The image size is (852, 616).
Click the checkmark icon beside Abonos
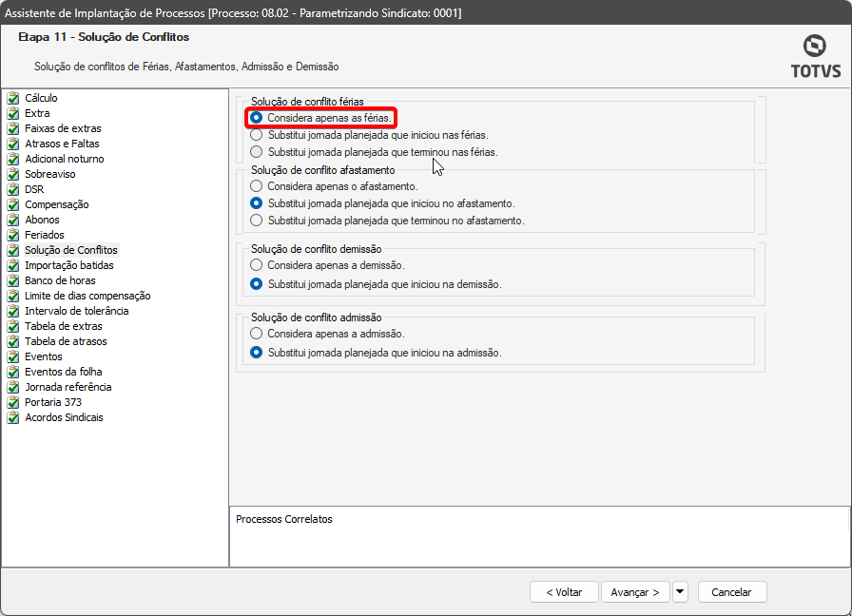[x=13, y=220]
